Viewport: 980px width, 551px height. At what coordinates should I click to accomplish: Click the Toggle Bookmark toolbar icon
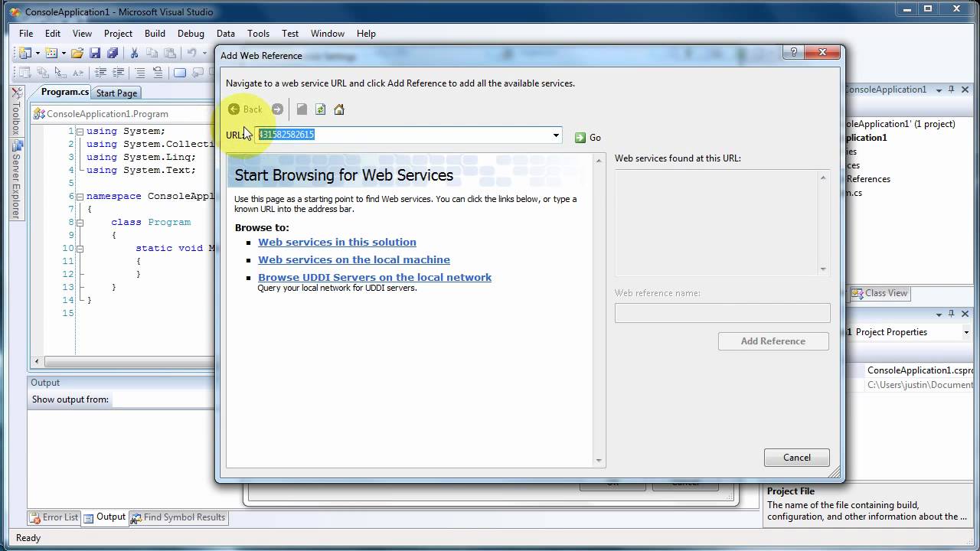tap(180, 73)
